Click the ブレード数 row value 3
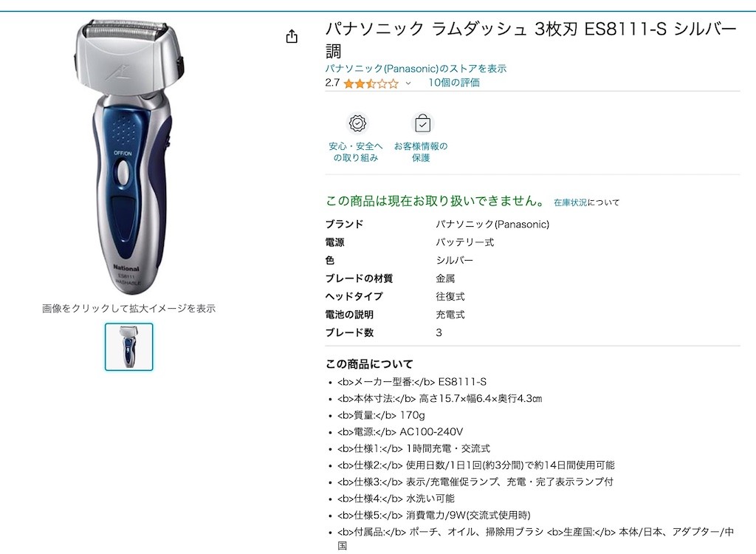Screen dimensions: 756x554 [x=439, y=332]
